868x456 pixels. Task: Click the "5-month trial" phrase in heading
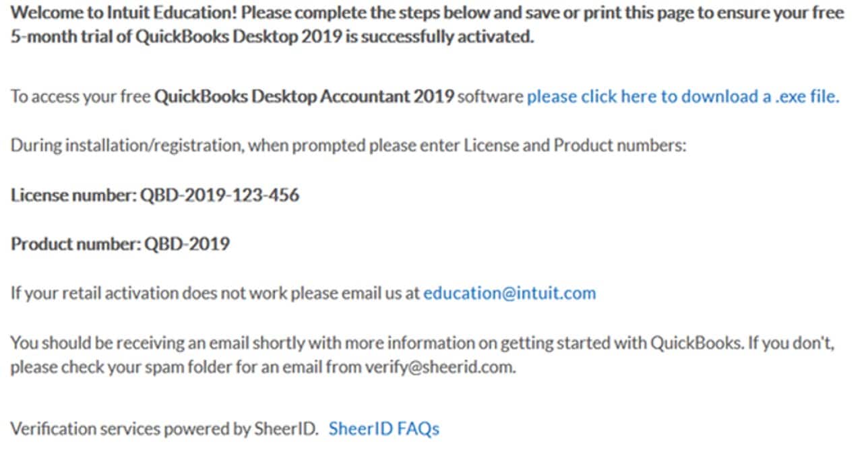[x=56, y=37]
